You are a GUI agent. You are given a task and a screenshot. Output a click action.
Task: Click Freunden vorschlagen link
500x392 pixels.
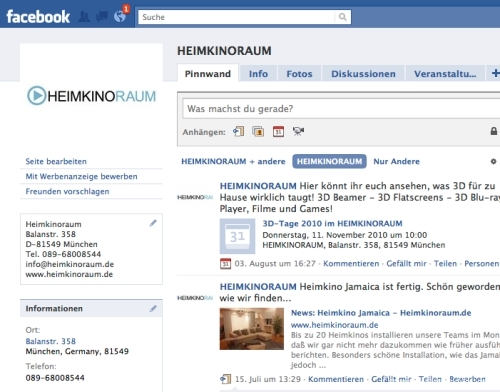67,191
